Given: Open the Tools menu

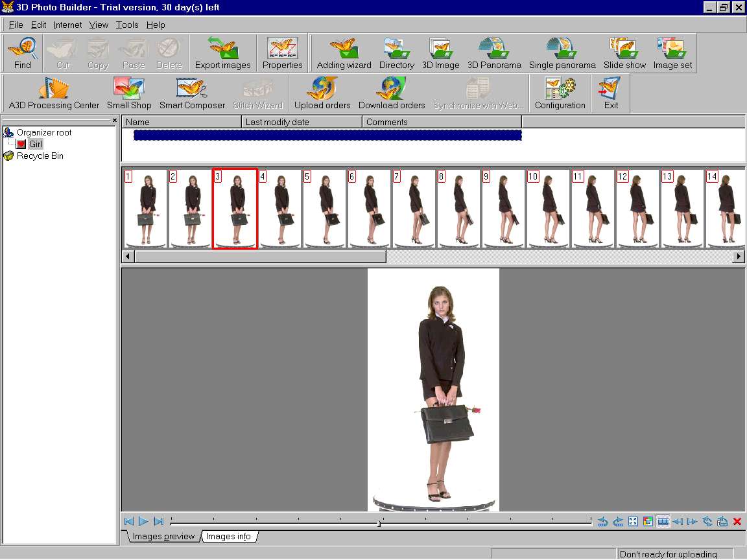Looking at the screenshot, I should point(127,25).
